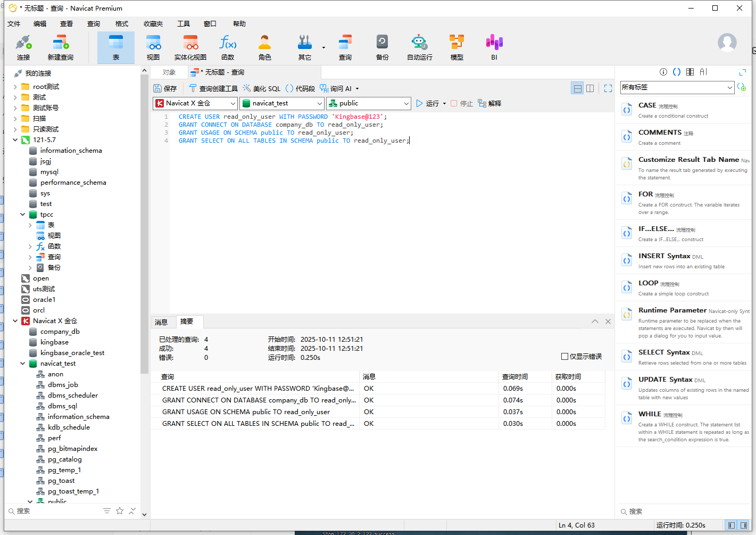Click the filter icon in sidebar footer
Screen dimensions: 756x535
[x=107, y=511]
